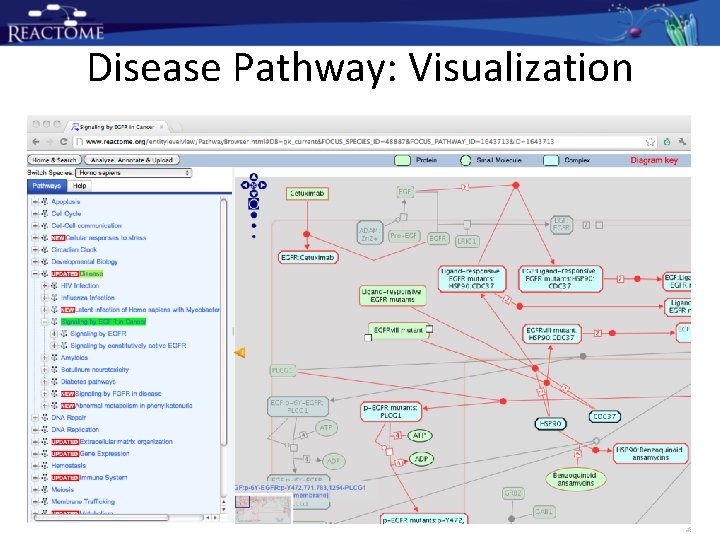Close the browser tab
Screen dimensions: 720x540
(x=162, y=127)
